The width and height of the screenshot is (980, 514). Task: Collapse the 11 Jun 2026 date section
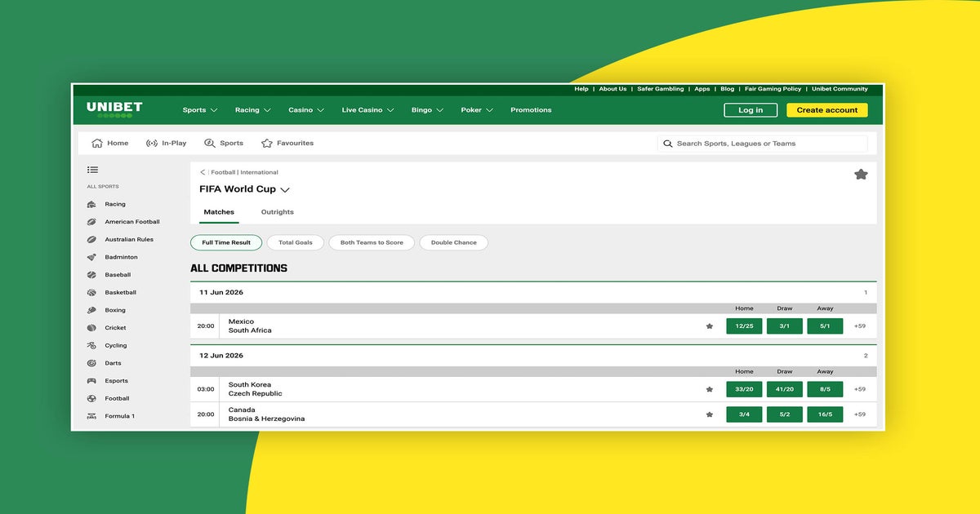tap(533, 292)
